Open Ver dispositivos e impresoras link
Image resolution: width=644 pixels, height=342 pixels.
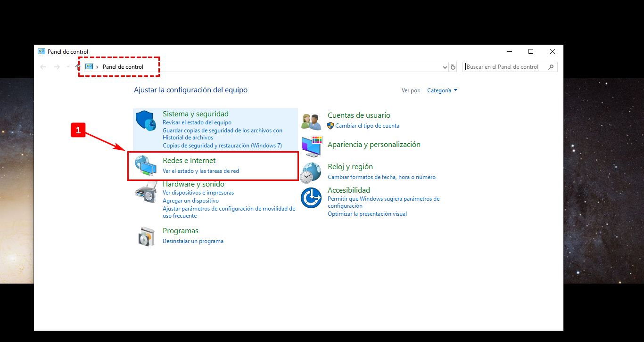[198, 193]
